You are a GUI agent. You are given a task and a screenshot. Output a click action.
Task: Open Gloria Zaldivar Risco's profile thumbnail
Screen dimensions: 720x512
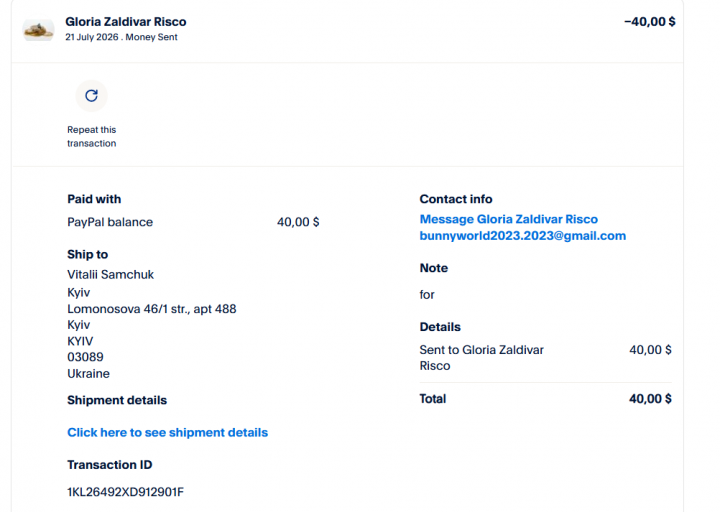pos(39,30)
